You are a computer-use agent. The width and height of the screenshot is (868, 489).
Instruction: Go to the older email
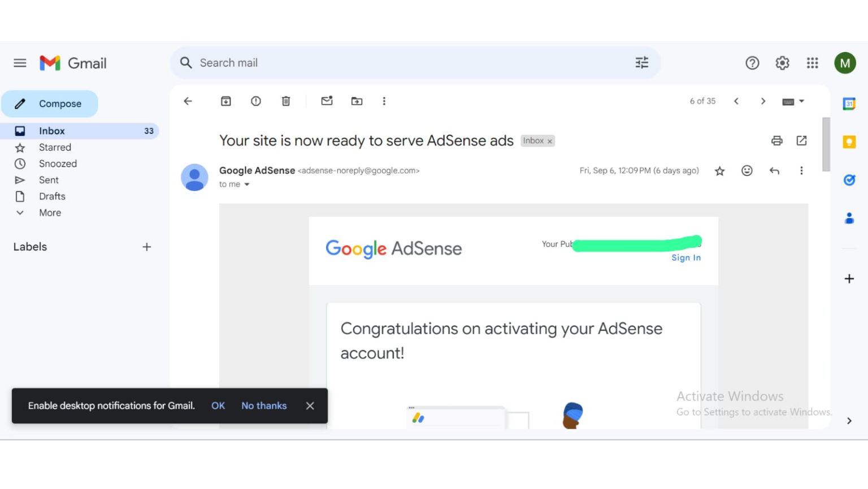(x=763, y=101)
